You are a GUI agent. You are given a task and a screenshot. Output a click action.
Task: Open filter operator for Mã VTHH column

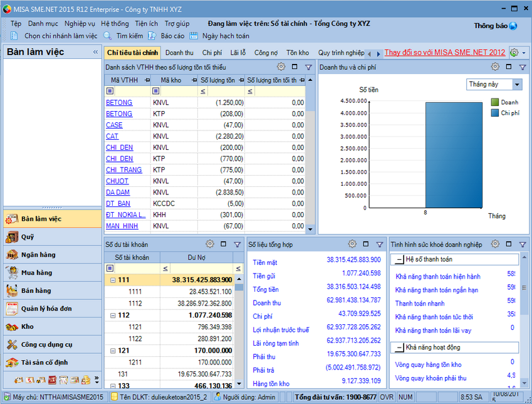tap(110, 91)
